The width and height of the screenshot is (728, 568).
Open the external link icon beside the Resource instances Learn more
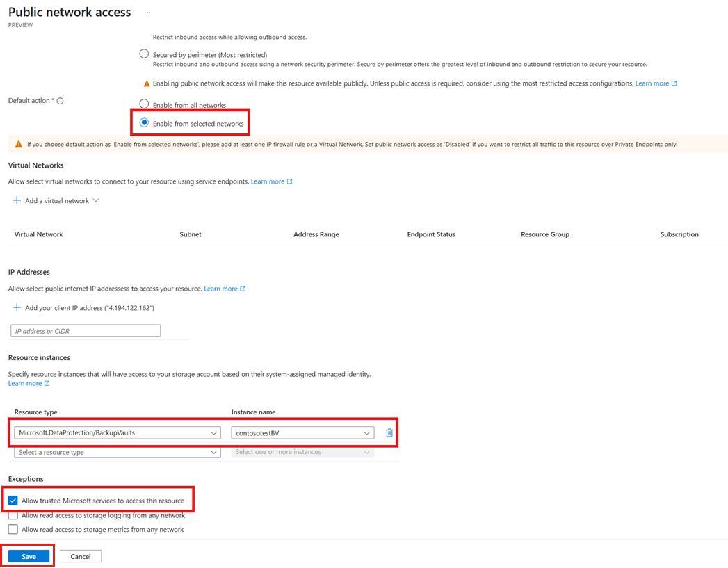click(47, 383)
